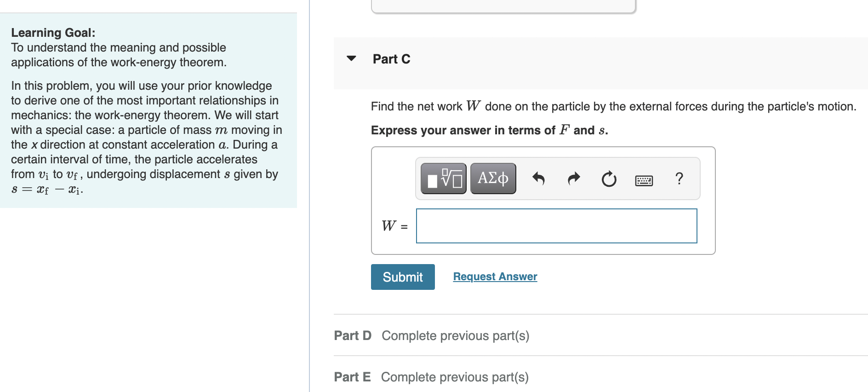Submit the answer for Part C

click(403, 277)
